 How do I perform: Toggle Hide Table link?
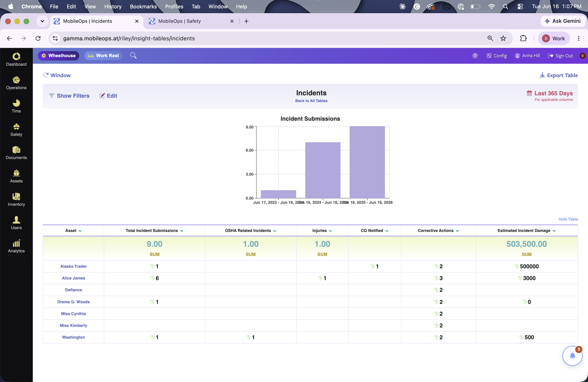tap(568, 219)
